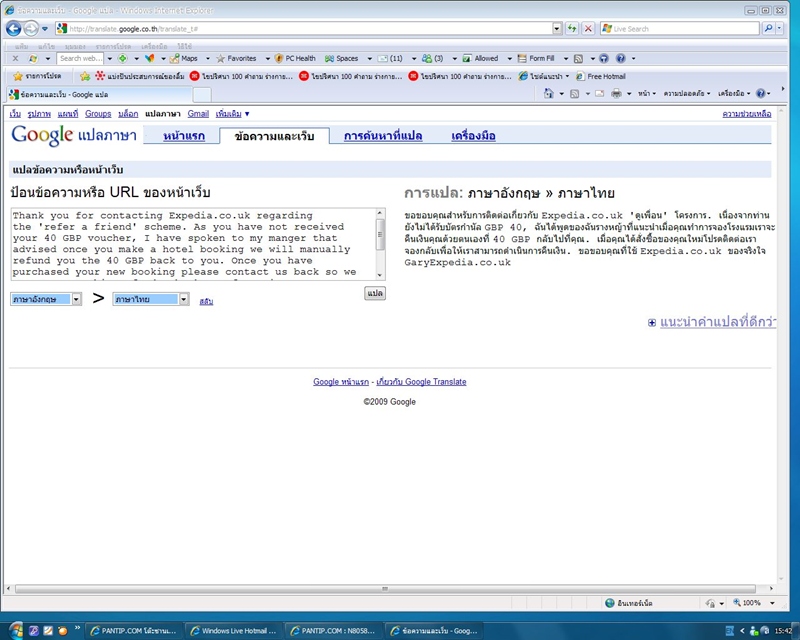
Task: Select the ข้อความและเว็บ tab
Action: tap(274, 136)
